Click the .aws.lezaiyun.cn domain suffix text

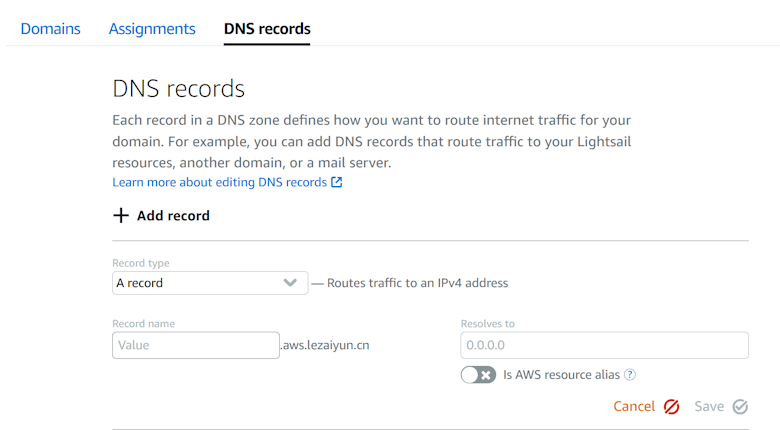[326, 345]
